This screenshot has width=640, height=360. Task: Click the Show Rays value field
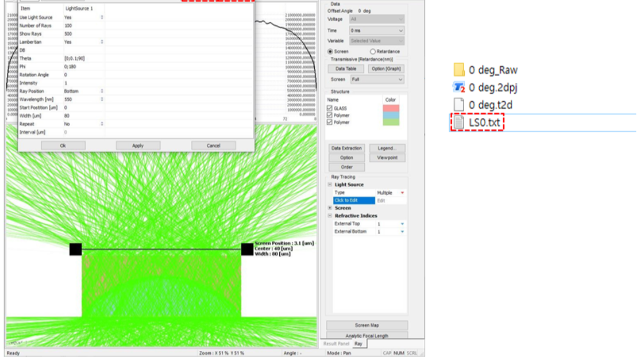84,34
